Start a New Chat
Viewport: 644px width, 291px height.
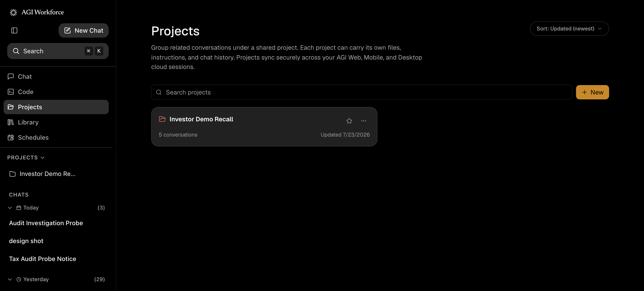tap(83, 30)
